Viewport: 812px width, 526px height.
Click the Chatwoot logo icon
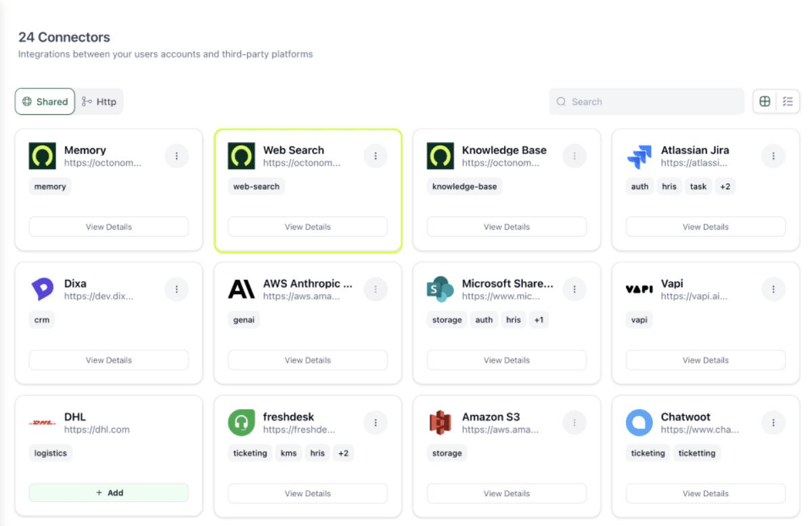(x=639, y=423)
